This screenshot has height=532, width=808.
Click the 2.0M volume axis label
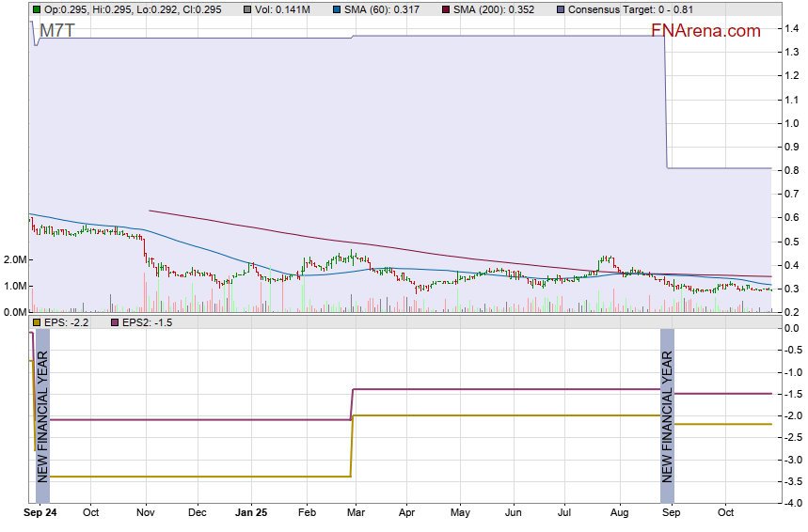coord(15,260)
